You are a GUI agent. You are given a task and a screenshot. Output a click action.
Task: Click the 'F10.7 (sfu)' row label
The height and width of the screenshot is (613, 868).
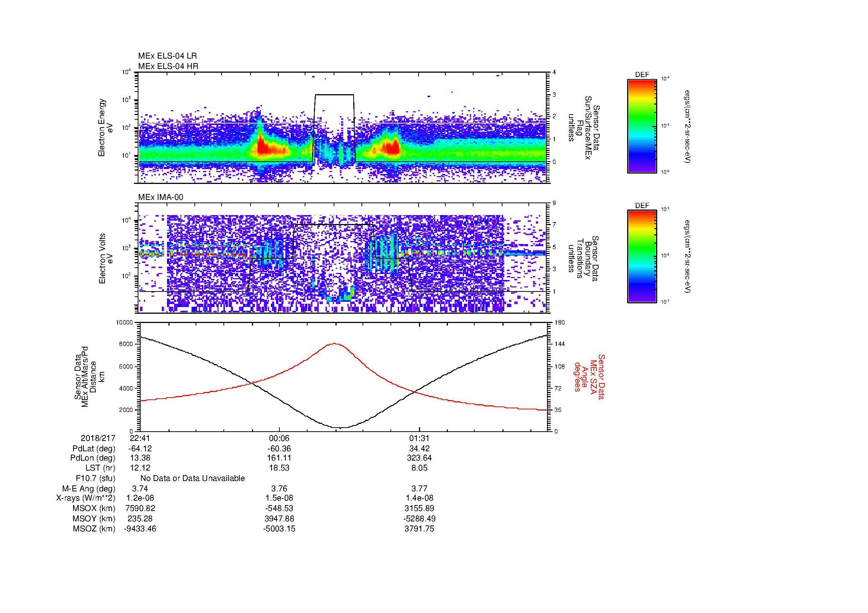point(95,478)
